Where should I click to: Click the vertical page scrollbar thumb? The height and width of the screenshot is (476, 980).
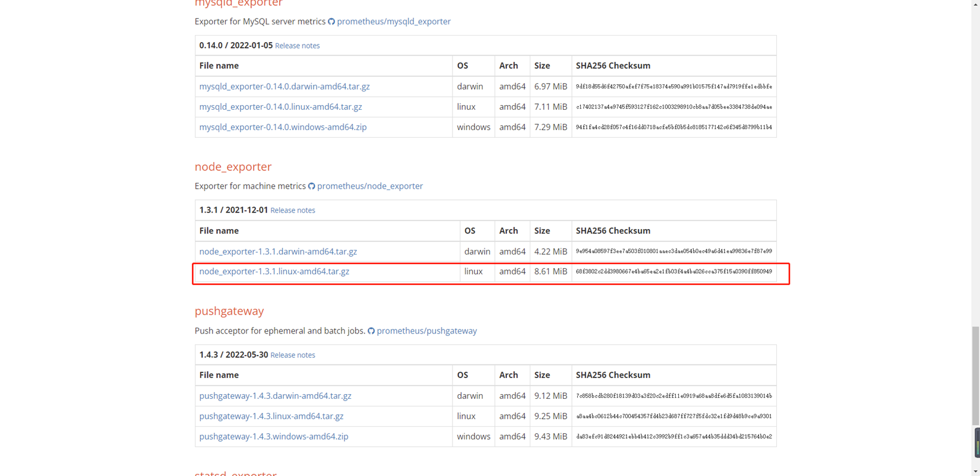(975, 376)
